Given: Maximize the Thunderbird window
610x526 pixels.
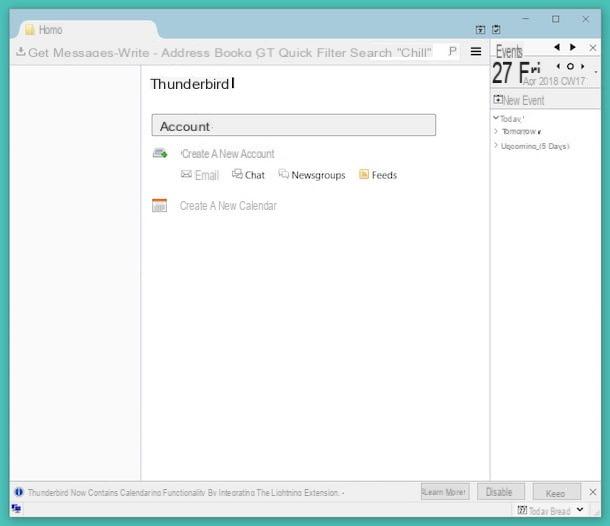Looking at the screenshot, I should [556, 19].
